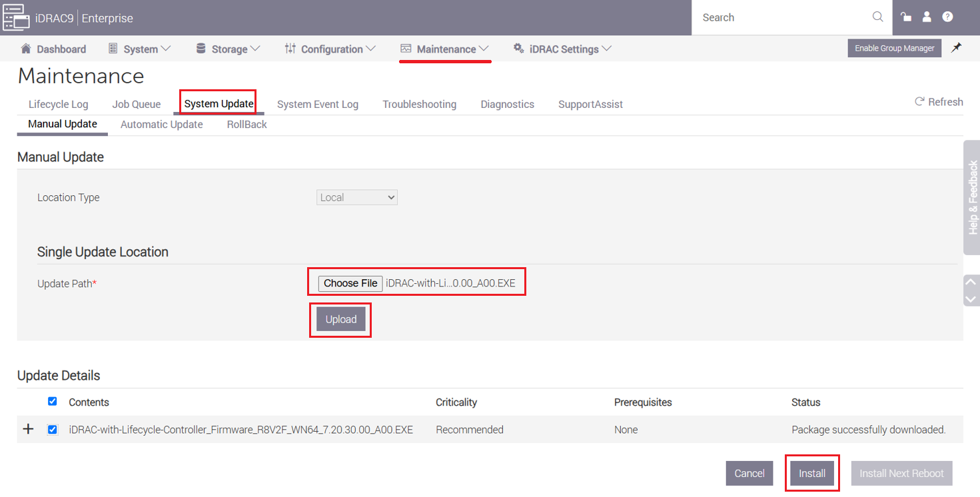Viewport: 980px width, 497px height.
Task: Open Location Type dropdown
Action: click(x=357, y=197)
